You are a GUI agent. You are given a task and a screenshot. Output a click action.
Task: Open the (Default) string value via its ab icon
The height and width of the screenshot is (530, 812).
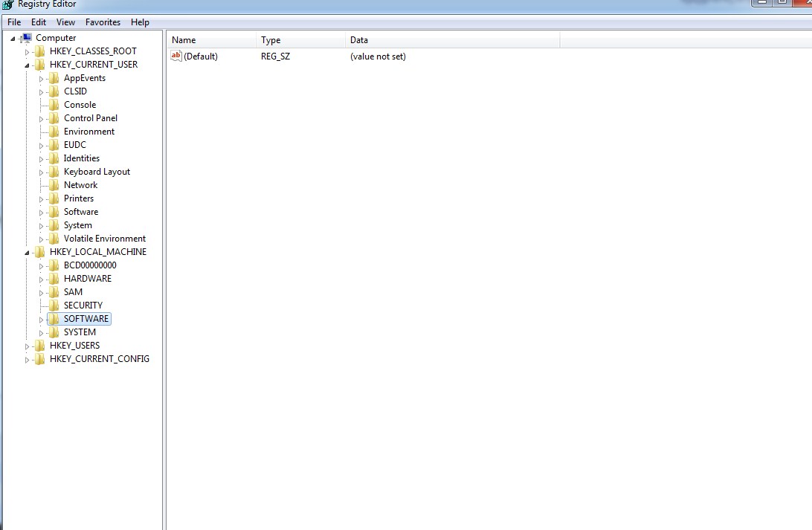175,56
